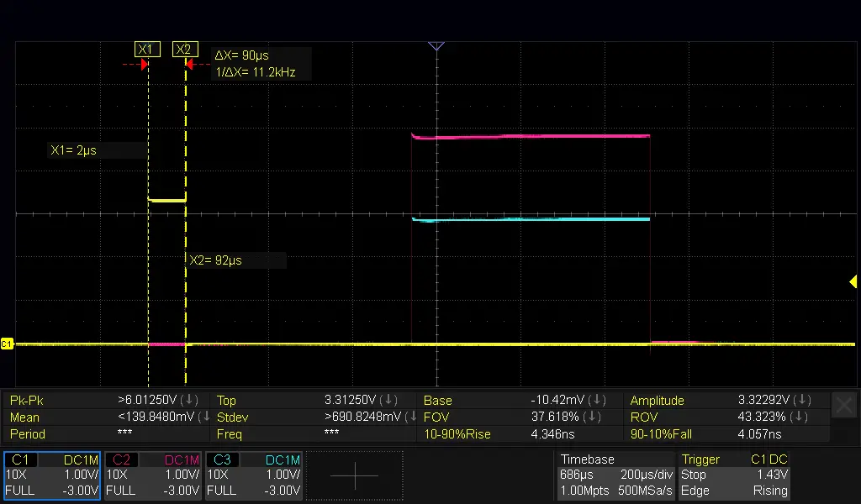Select the Period measurement label

click(28, 434)
